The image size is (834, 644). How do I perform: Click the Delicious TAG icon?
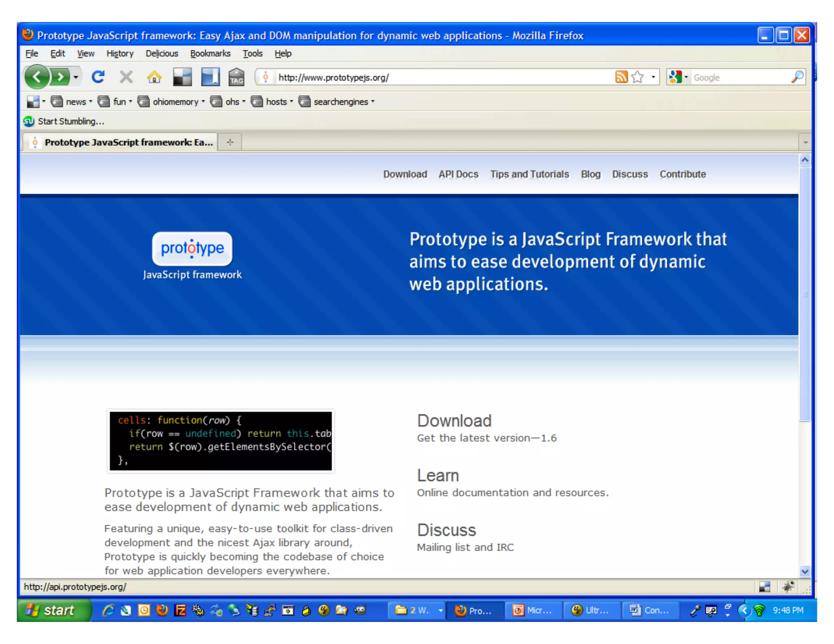coord(236,77)
